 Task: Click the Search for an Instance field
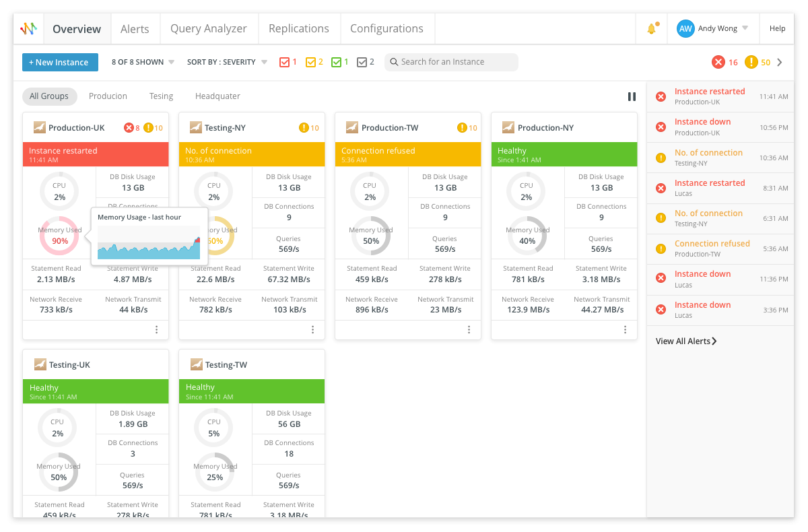click(x=451, y=62)
